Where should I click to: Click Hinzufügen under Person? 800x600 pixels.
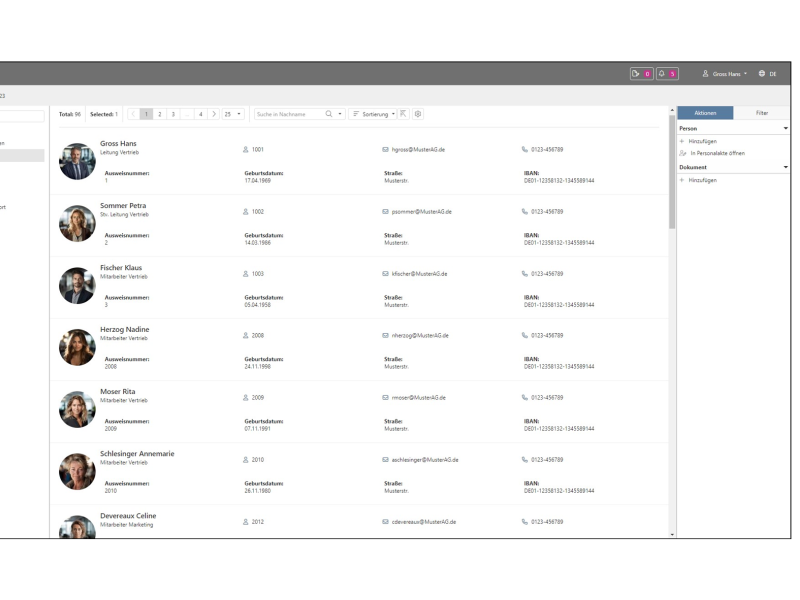coord(702,141)
